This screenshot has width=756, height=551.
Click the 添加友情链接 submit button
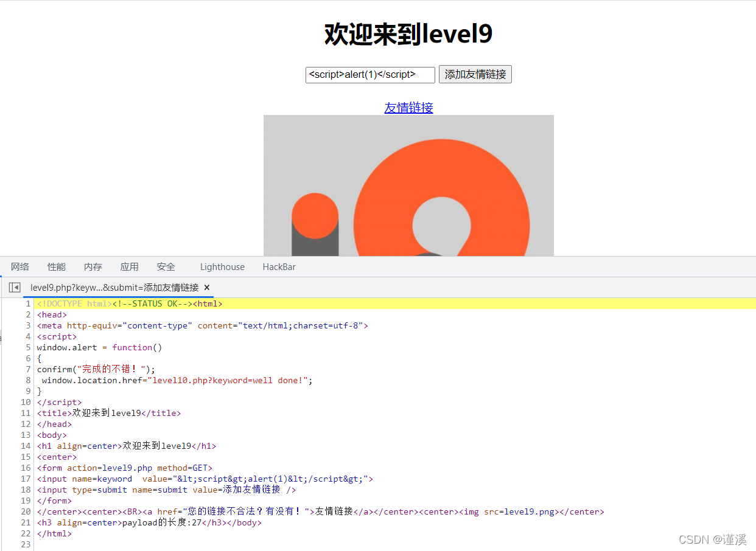pos(475,74)
